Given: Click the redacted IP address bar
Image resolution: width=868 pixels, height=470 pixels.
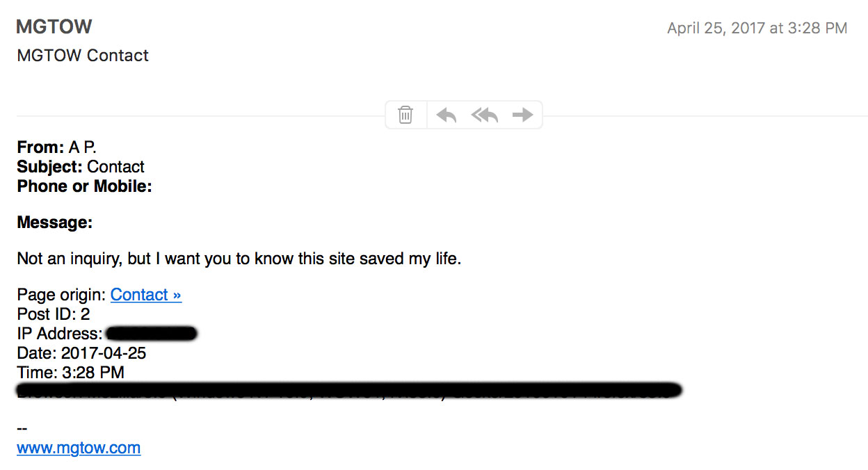Looking at the screenshot, I should point(152,334).
